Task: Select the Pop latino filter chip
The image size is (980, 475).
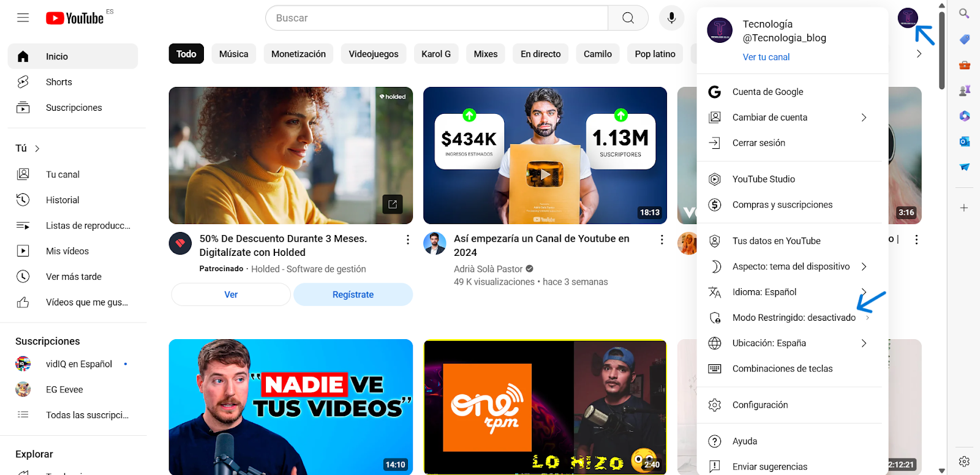Action: coord(655,54)
